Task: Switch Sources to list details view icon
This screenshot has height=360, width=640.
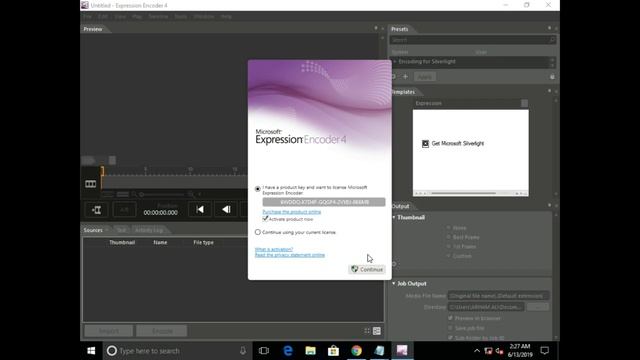Action: (x=377, y=331)
